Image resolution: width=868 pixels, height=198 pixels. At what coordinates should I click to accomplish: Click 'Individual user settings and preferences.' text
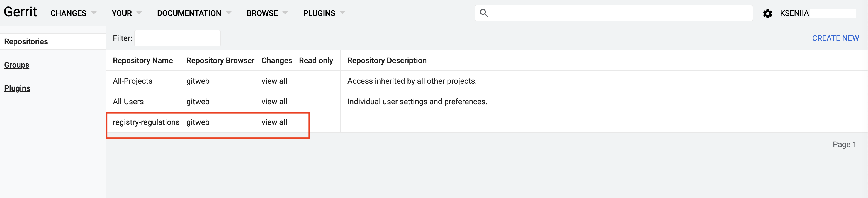tap(417, 102)
